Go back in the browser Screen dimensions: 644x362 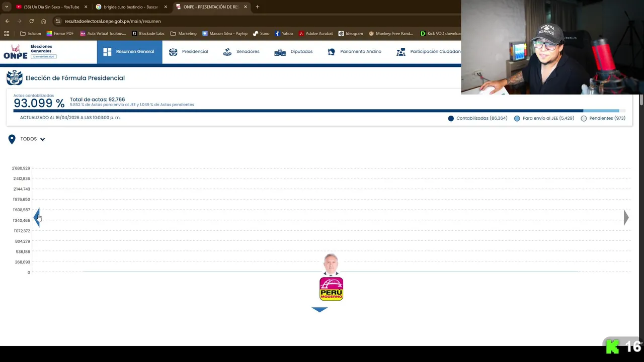point(7,21)
